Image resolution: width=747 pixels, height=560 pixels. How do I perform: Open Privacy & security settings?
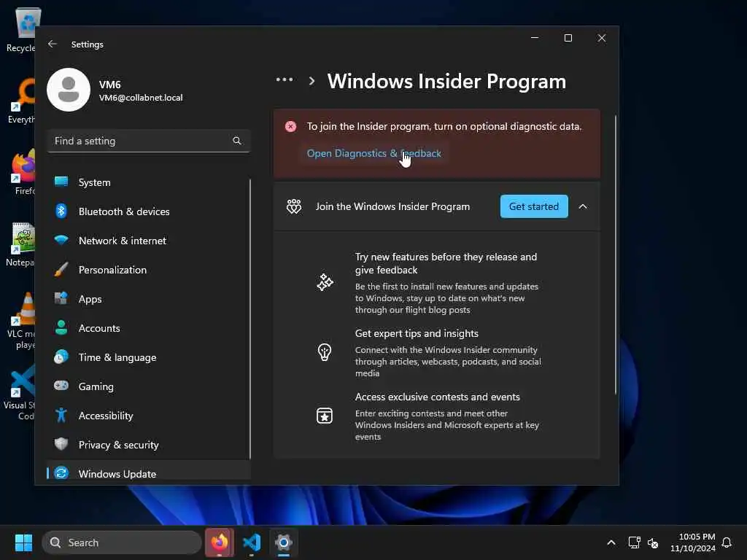click(148, 444)
